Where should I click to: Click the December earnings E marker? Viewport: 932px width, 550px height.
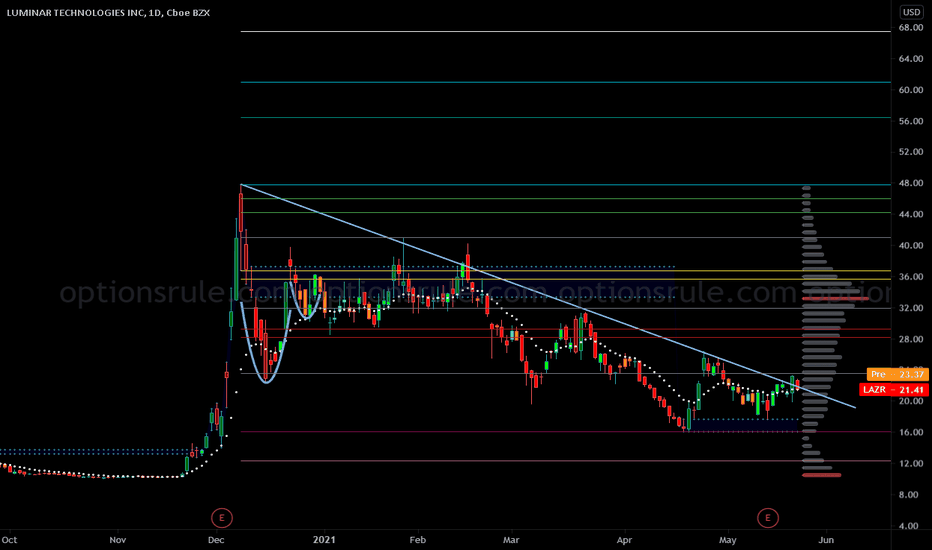(x=222, y=518)
